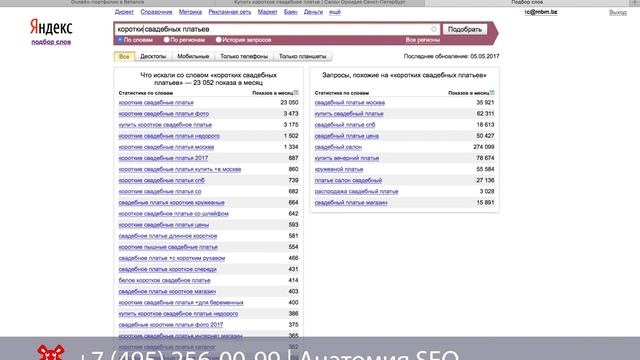Switch to the Десктопы tab
640x360 pixels.
click(153, 56)
